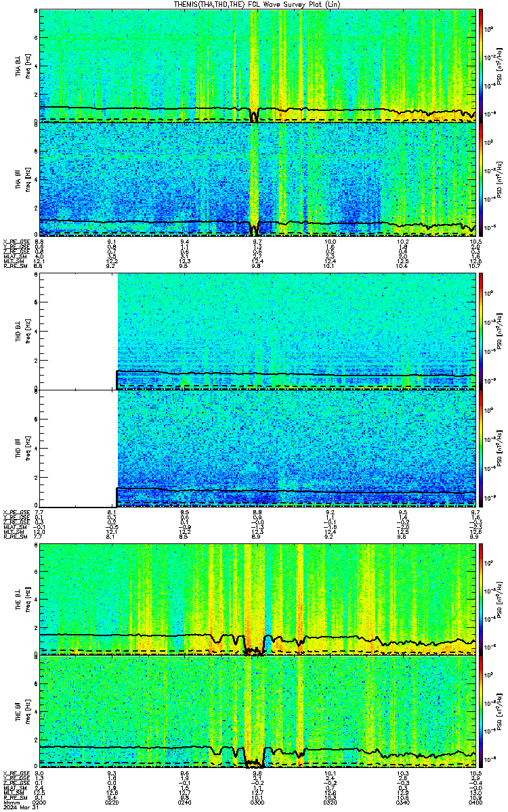Click the THA B-perpendicular spectrogram panel
This screenshot has height=812, width=508.
point(257,66)
